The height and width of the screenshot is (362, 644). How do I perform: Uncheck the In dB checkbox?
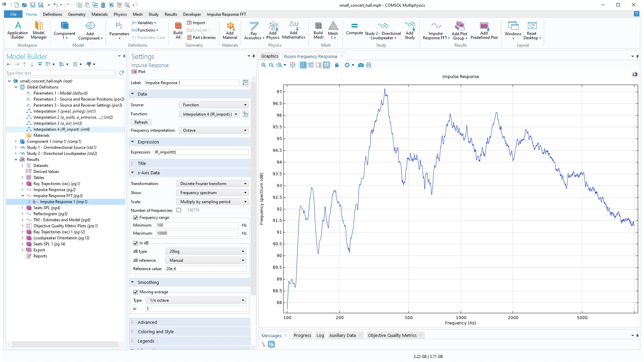coord(136,243)
